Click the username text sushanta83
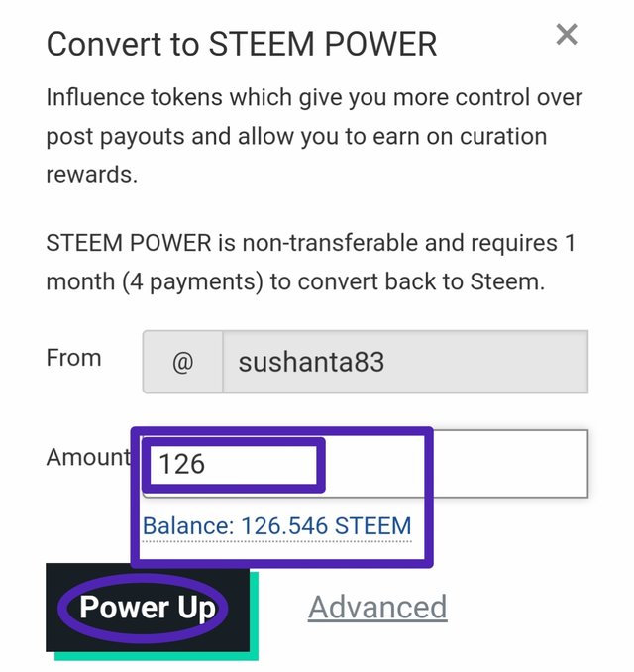This screenshot has width=634, height=672. pyautogui.click(x=311, y=362)
